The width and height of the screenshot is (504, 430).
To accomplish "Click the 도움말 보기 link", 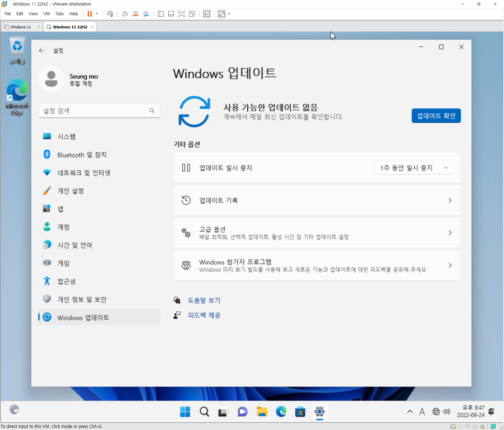I will [204, 300].
